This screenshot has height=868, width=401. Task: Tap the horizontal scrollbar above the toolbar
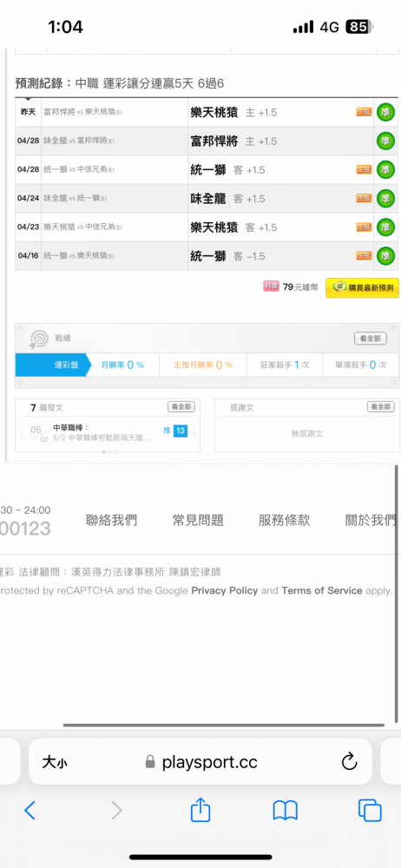pyautogui.click(x=224, y=725)
